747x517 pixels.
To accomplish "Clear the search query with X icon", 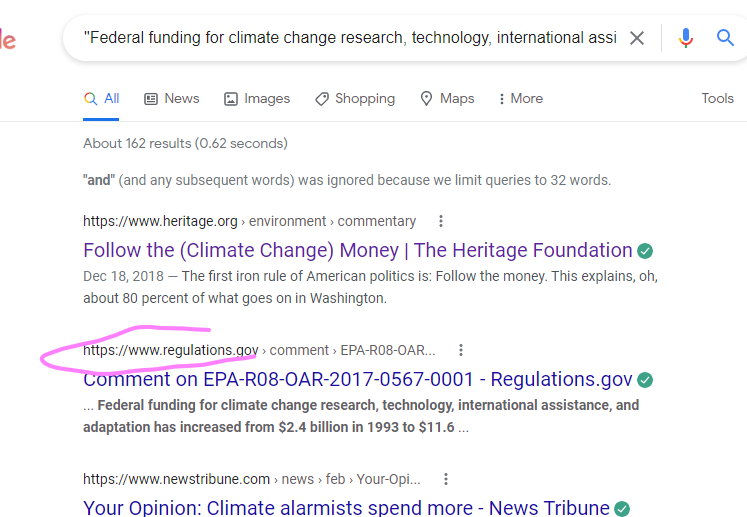I will (x=637, y=39).
